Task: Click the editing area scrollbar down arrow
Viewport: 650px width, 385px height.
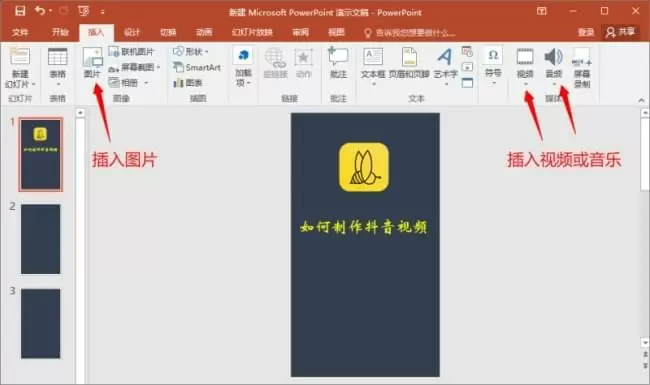Action: click(645, 342)
